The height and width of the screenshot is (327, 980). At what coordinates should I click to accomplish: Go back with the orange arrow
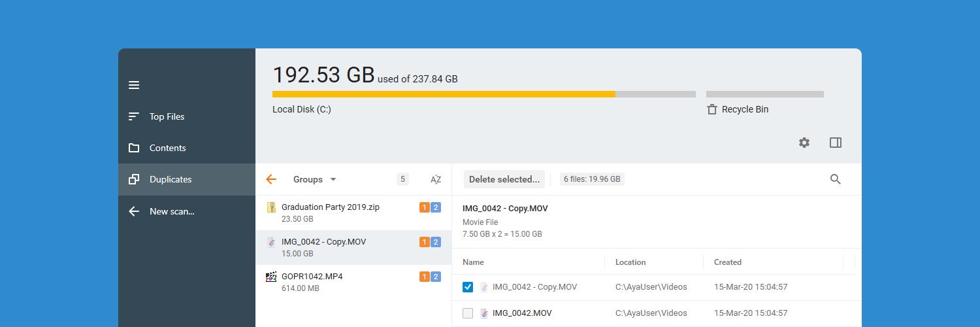pyautogui.click(x=271, y=179)
